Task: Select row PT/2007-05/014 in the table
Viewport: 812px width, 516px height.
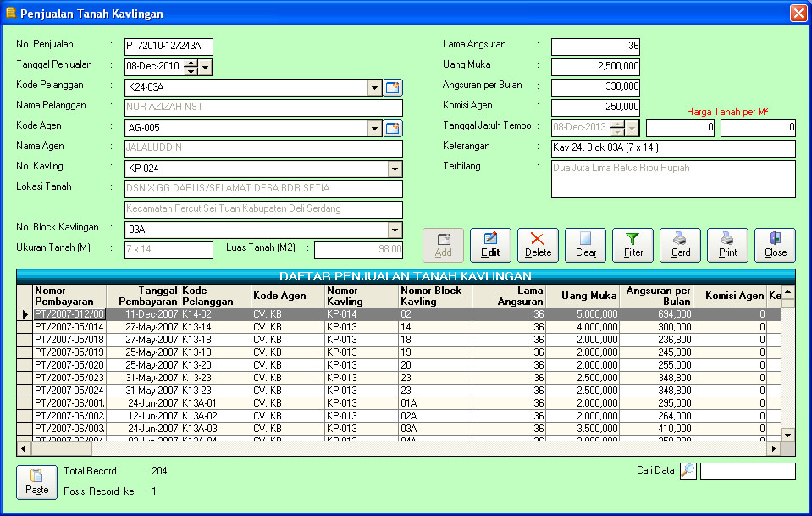Action: 69,326
